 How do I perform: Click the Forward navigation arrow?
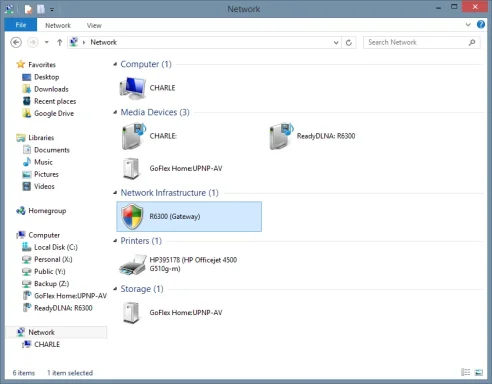[32, 42]
